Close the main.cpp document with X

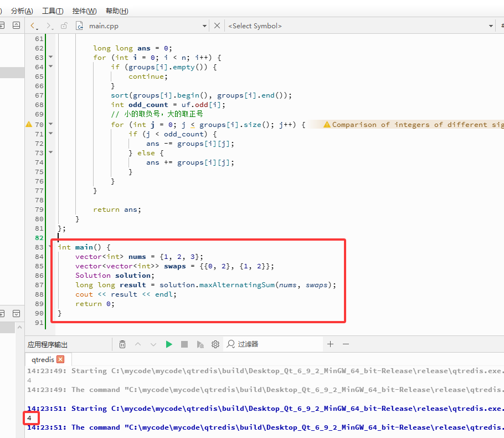[x=217, y=26]
